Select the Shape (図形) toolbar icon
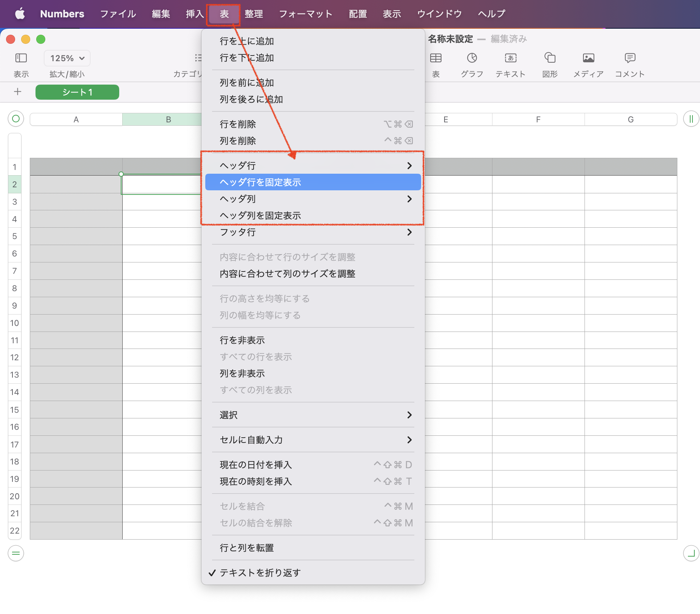The image size is (700, 614). coord(550,58)
